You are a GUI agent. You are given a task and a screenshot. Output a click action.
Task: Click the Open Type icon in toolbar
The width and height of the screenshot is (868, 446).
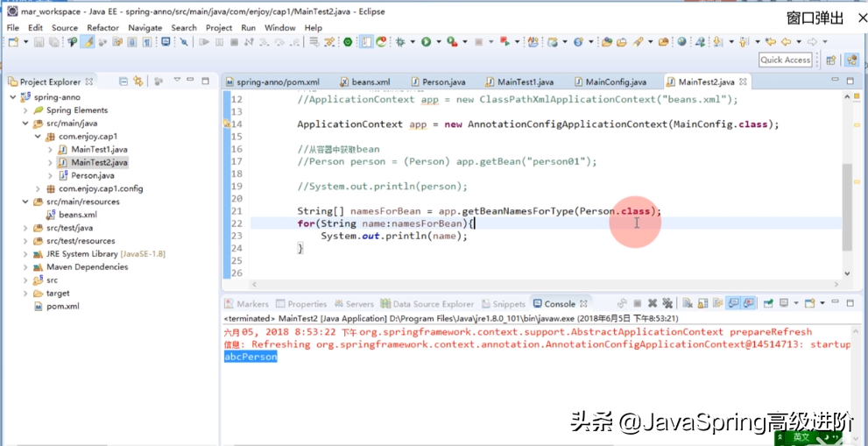607,41
